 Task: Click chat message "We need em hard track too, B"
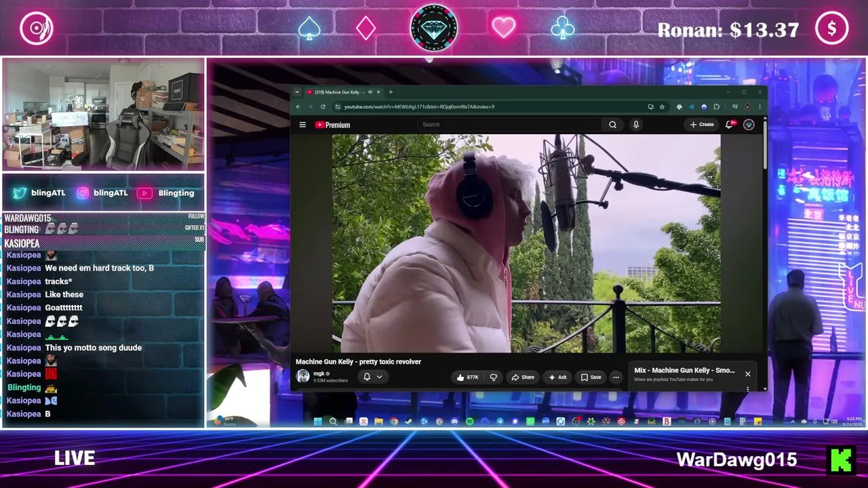pyautogui.click(x=100, y=268)
